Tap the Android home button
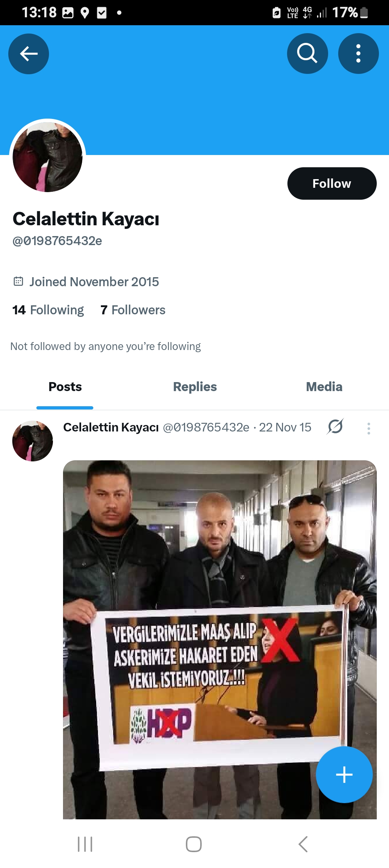 (x=194, y=844)
